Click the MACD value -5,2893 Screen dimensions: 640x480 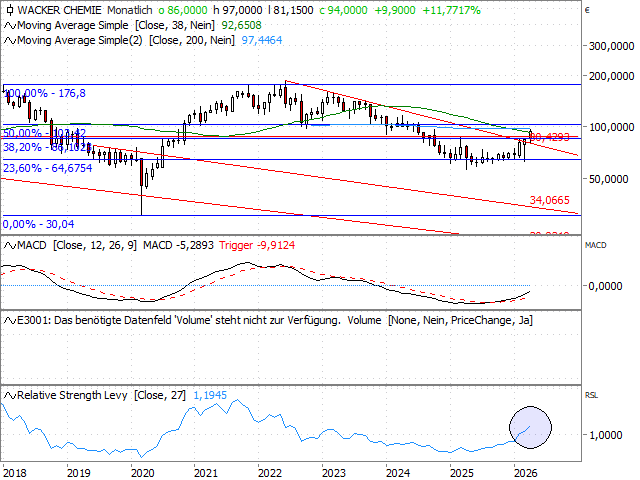[178, 245]
